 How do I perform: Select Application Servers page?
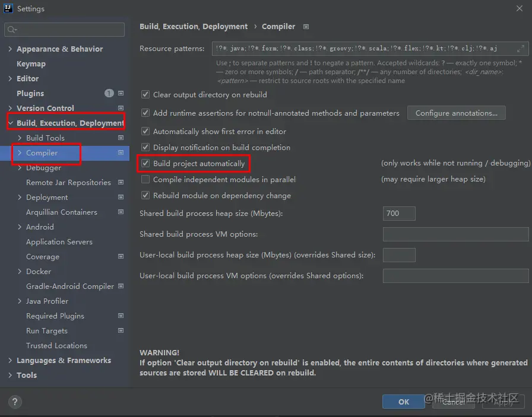(x=59, y=242)
